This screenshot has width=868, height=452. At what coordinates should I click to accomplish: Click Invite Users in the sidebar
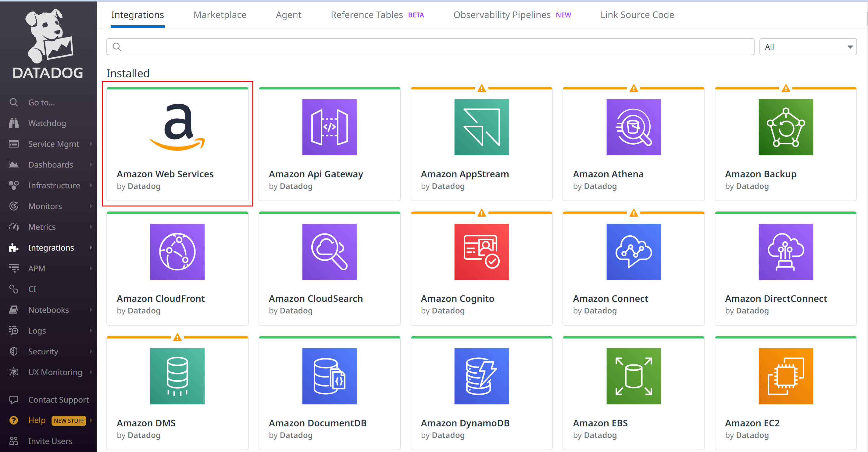tap(50, 441)
